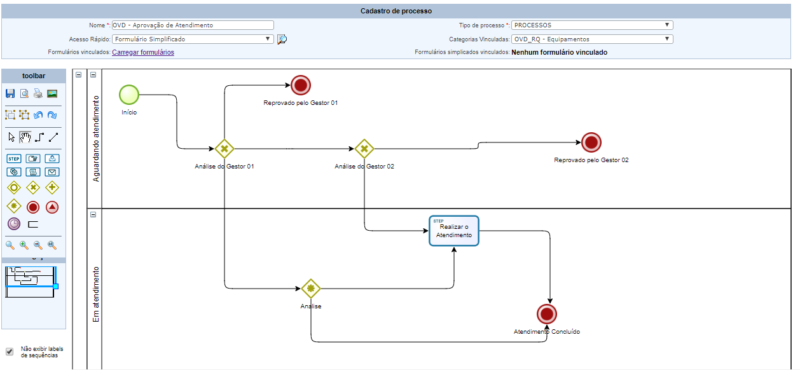Select the Análise complex gateway on canvas
800x370 pixels.
click(310, 288)
